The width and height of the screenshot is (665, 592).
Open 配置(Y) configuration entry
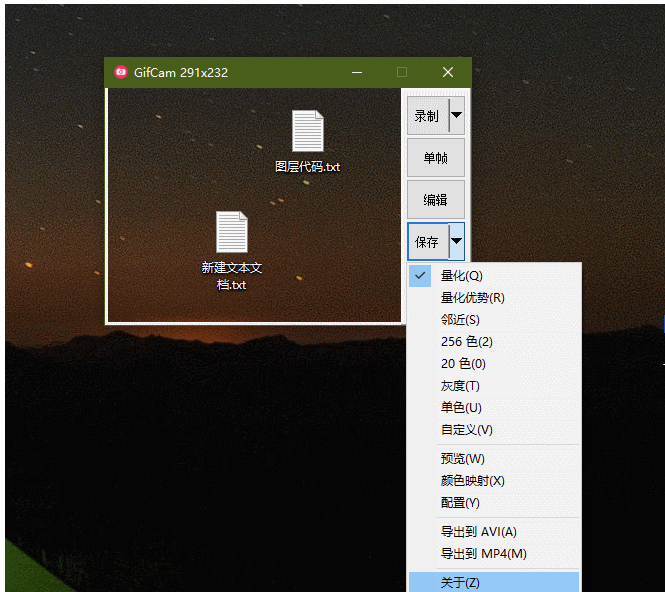(x=494, y=503)
